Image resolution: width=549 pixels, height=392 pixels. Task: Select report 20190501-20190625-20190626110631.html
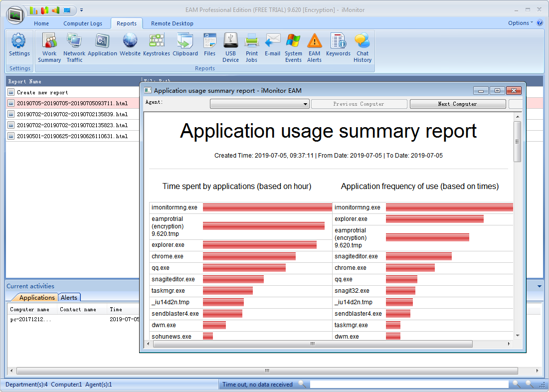tap(73, 136)
